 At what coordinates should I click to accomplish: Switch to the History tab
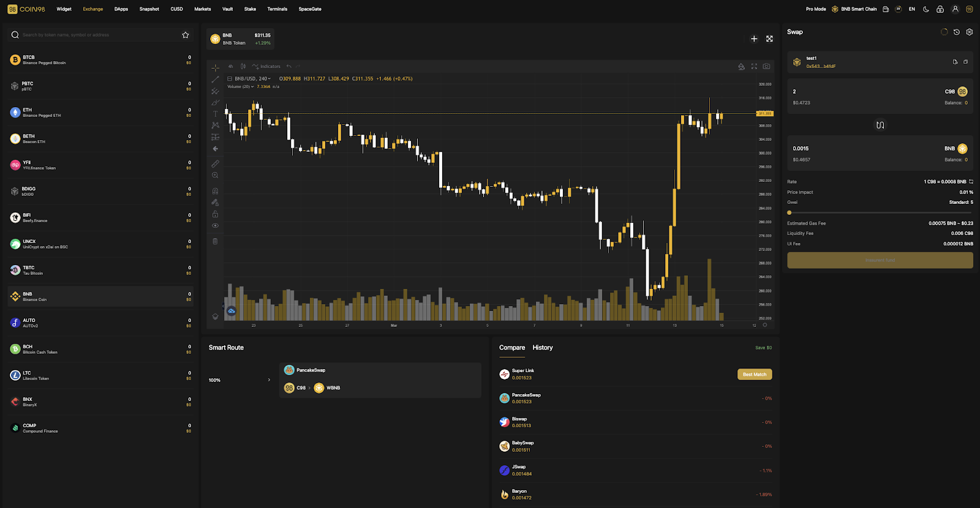543,348
